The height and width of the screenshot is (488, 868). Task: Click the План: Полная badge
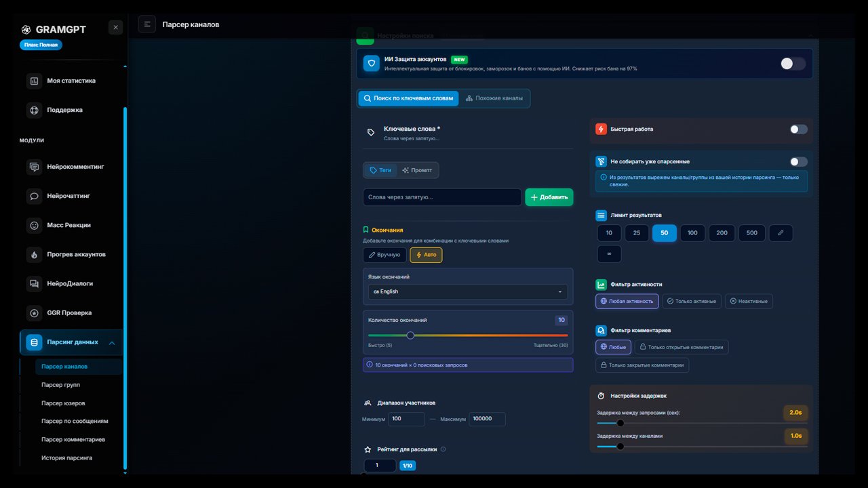pyautogui.click(x=41, y=45)
